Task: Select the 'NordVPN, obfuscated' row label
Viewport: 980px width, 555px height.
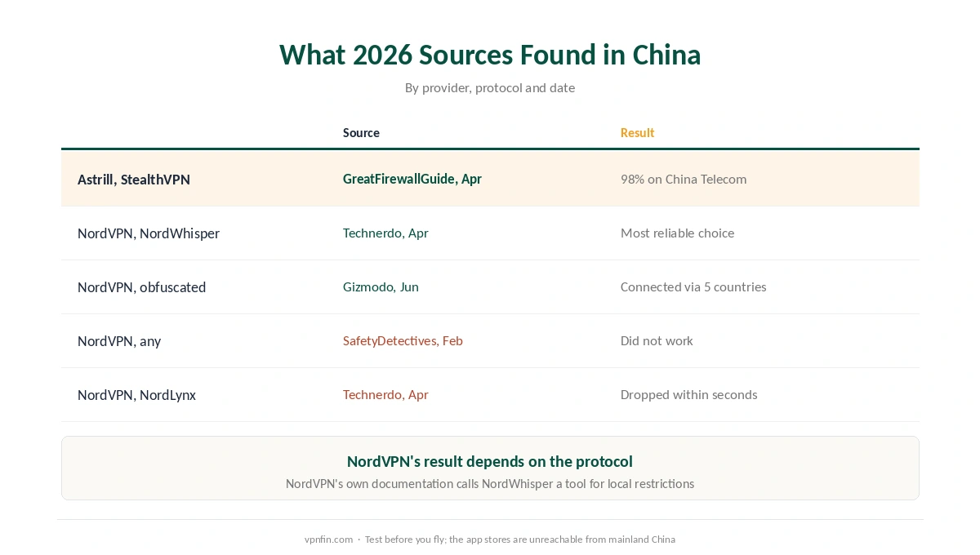Action: pyautogui.click(x=142, y=287)
